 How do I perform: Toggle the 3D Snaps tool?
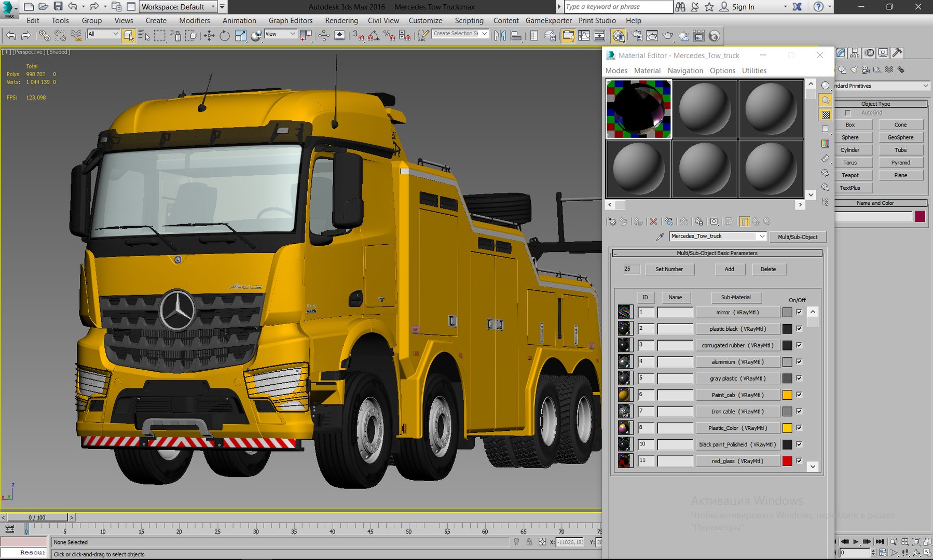(x=358, y=35)
